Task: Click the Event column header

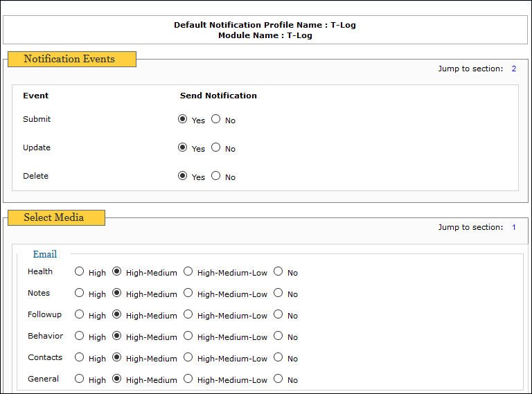Action: click(35, 96)
